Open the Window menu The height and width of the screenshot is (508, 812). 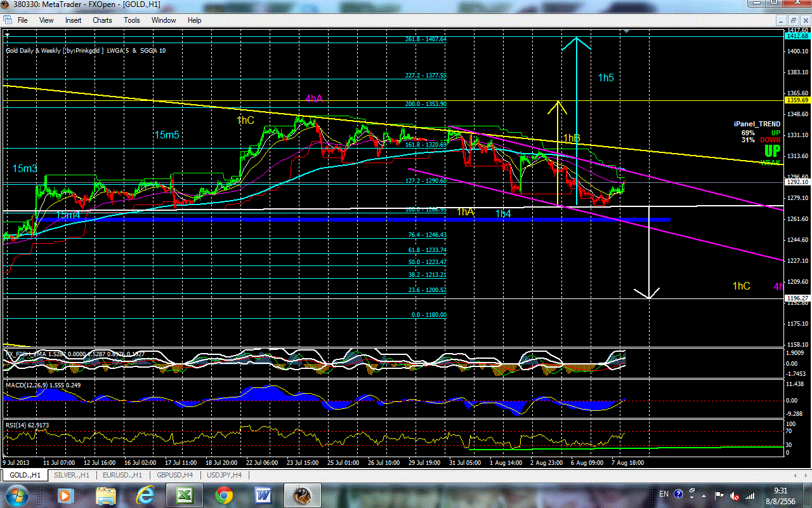click(164, 20)
